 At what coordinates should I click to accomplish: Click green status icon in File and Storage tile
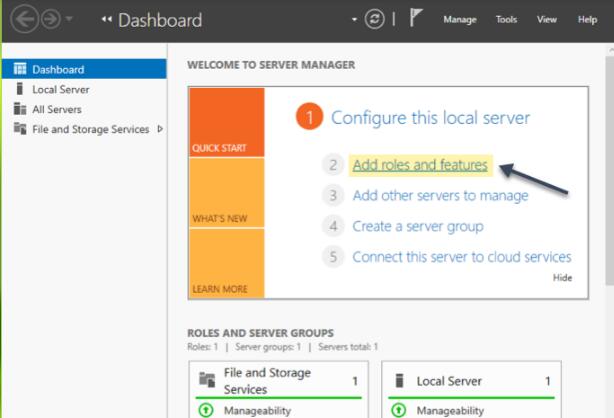[x=206, y=410]
